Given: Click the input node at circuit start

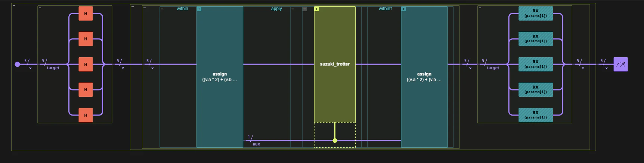Looking at the screenshot, I should click(17, 64).
